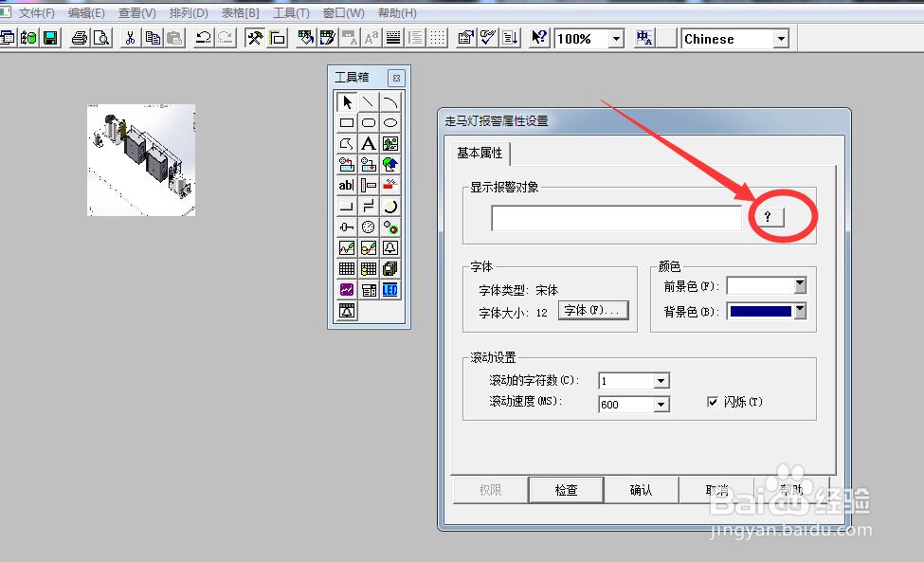924x562 pixels.
Task: Click the scissors cut icon
Action: point(130,38)
